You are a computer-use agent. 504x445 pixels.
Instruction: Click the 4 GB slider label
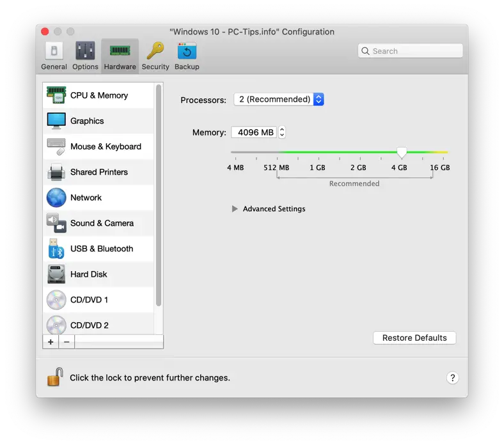399,168
